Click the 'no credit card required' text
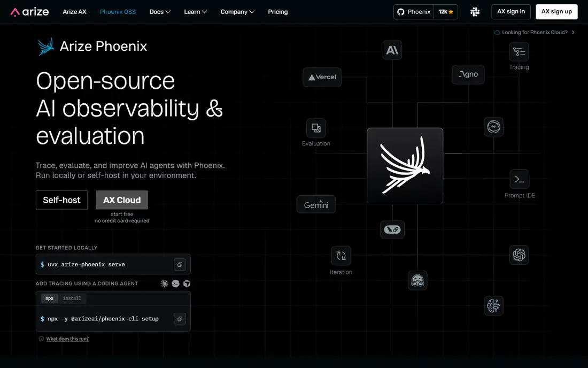588x368 pixels. click(x=122, y=221)
